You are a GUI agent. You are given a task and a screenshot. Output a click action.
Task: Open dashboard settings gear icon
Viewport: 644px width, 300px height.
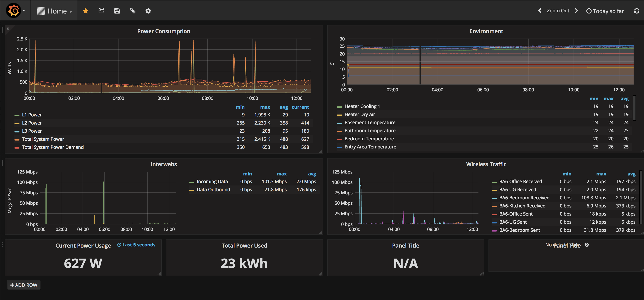coord(148,11)
